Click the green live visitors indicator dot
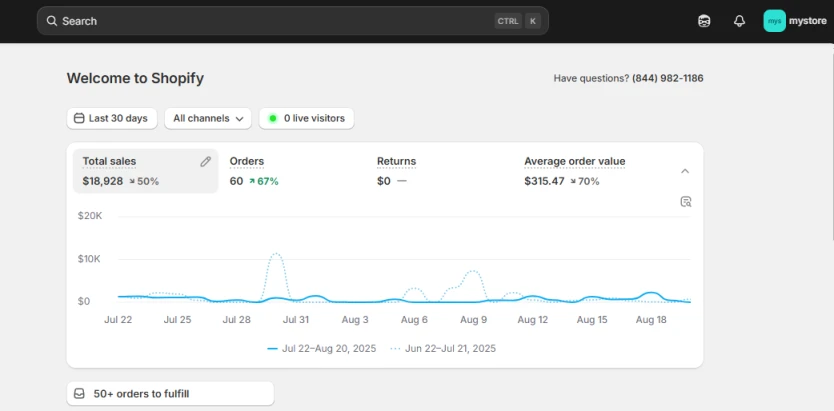The height and width of the screenshot is (411, 834). pyautogui.click(x=273, y=118)
